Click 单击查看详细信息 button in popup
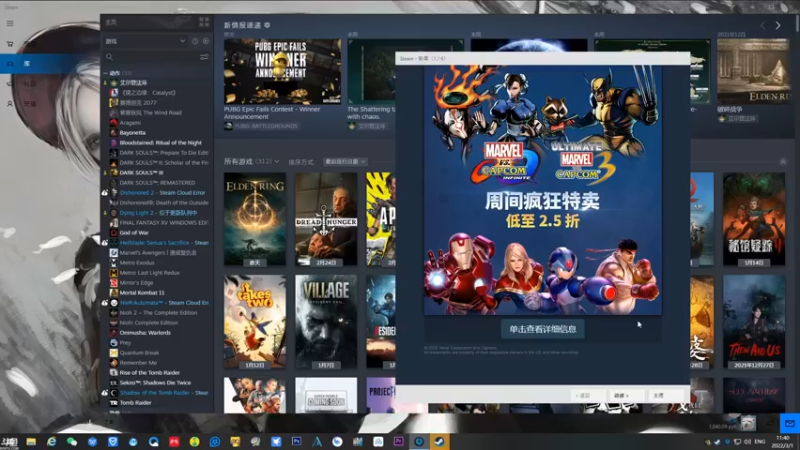The width and height of the screenshot is (800, 450). [x=543, y=329]
